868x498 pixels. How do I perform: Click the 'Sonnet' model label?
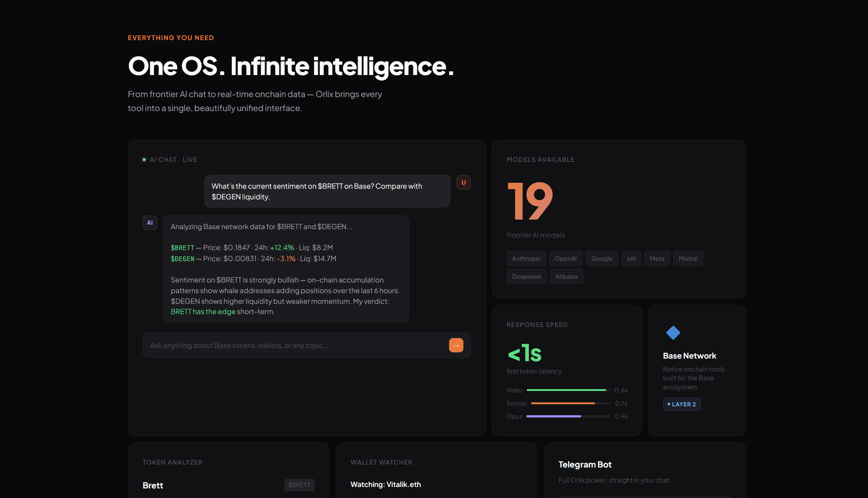[516, 403]
